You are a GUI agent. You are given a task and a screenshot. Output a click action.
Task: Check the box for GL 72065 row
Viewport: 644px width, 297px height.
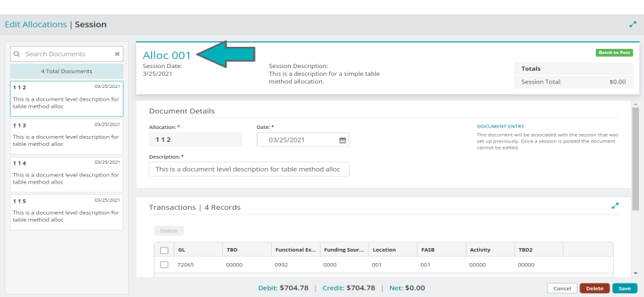[x=164, y=264]
